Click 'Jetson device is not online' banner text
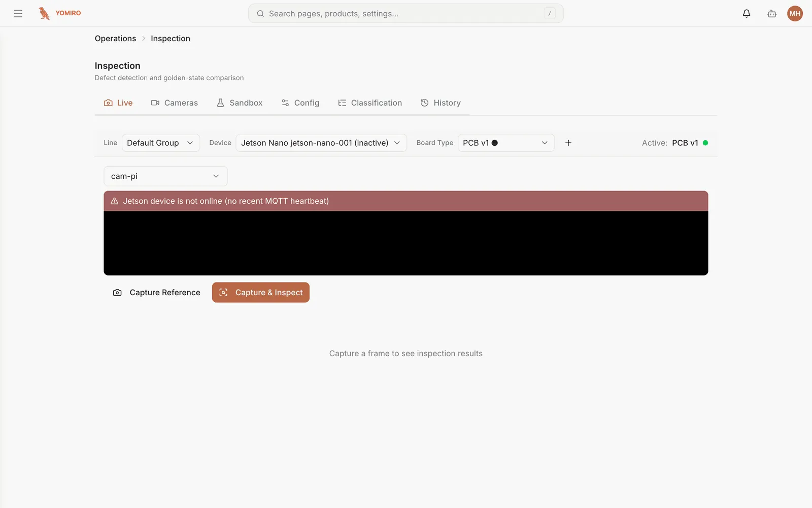 pyautogui.click(x=226, y=201)
